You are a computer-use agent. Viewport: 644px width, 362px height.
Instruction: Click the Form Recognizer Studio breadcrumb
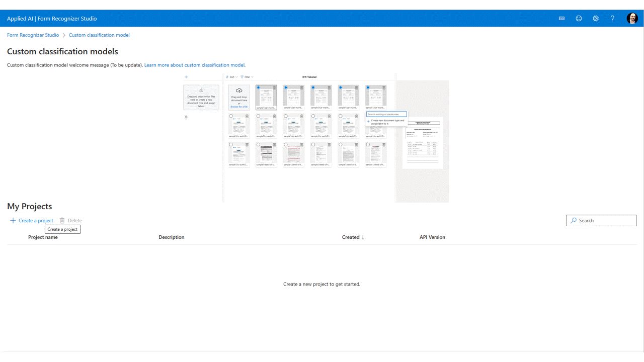(x=33, y=35)
